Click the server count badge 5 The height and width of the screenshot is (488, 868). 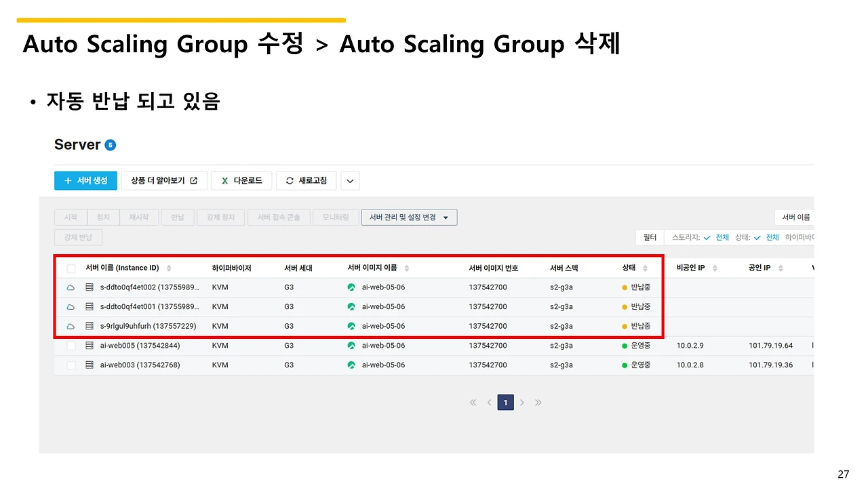pos(111,145)
